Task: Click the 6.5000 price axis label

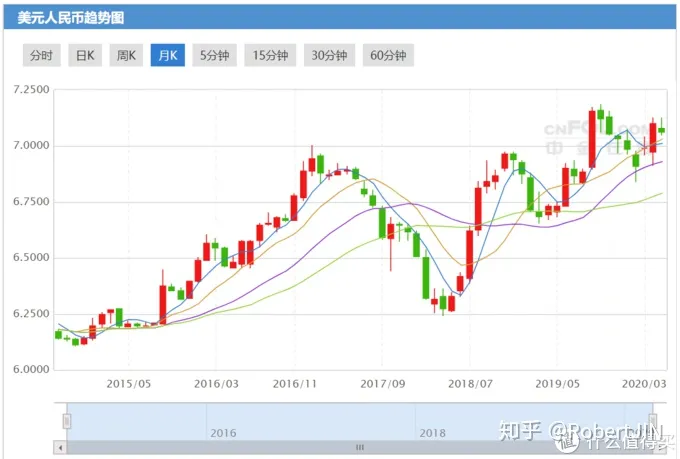Action: [x=31, y=258]
